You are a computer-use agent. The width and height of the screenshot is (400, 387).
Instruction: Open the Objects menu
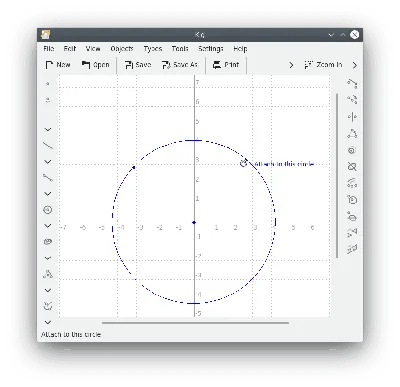pyautogui.click(x=122, y=49)
